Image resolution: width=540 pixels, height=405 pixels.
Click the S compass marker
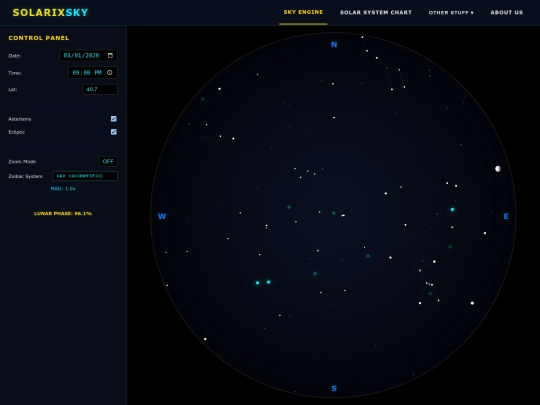pyautogui.click(x=334, y=388)
